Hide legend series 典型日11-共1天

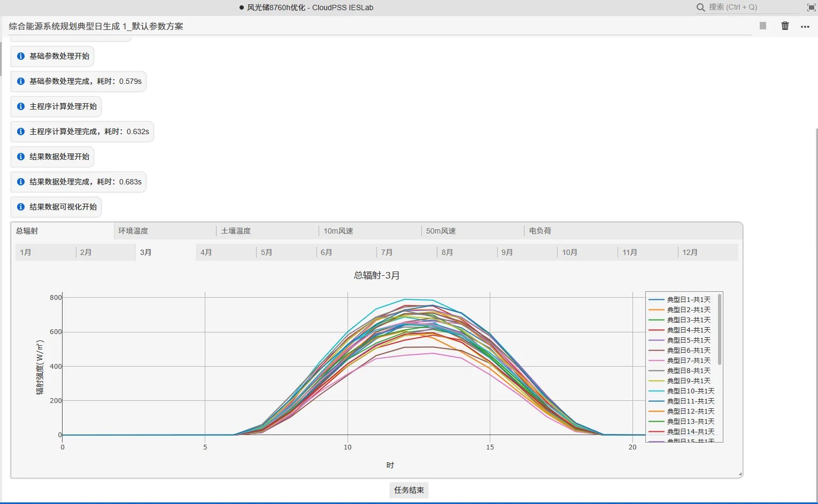pos(681,401)
